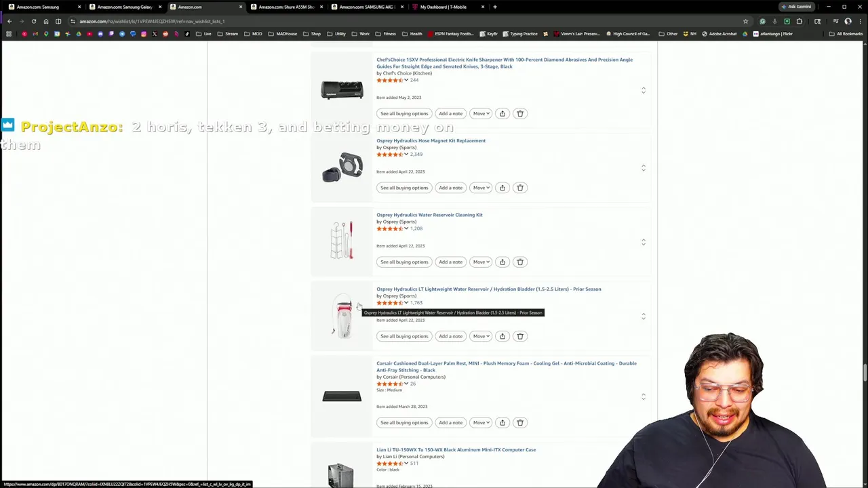Image resolution: width=868 pixels, height=488 pixels.
Task: Click the browser address bar URL
Action: point(152,21)
